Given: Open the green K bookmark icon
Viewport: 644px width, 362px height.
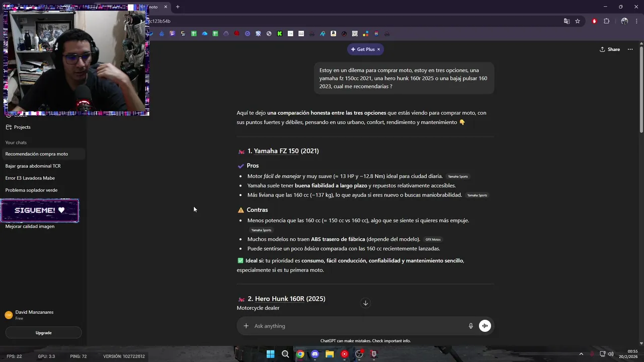Looking at the screenshot, I should click(280, 34).
